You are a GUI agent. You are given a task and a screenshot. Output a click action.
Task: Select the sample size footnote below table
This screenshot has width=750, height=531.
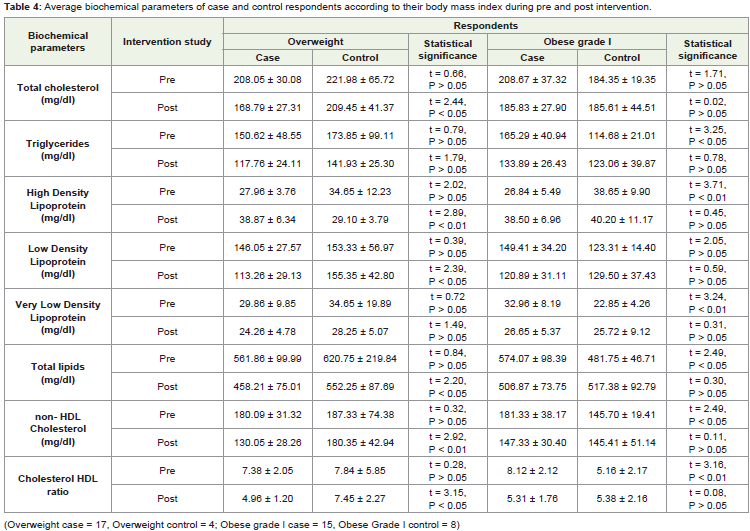(232, 524)
